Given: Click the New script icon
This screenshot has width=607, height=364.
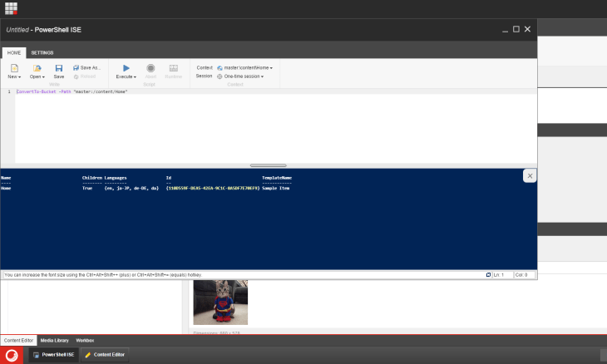Looking at the screenshot, I should point(14,68).
